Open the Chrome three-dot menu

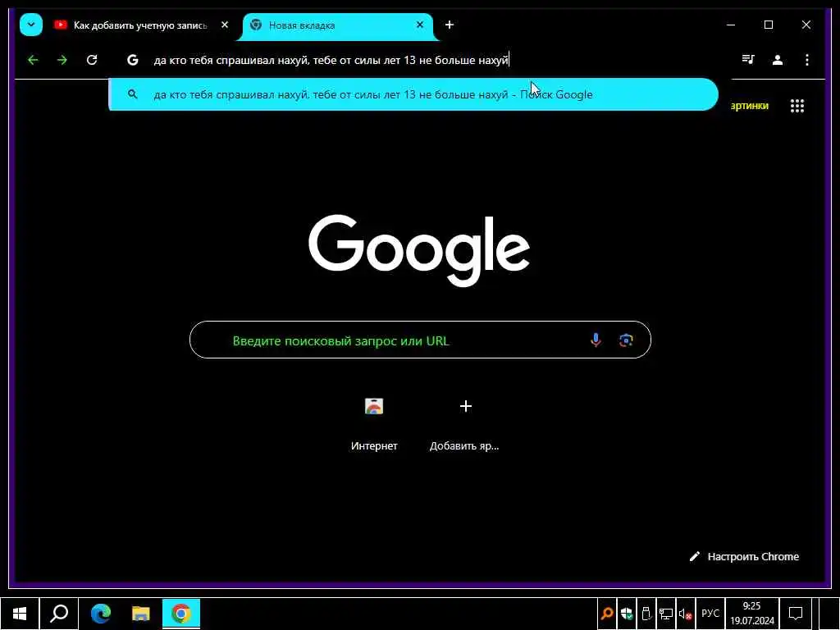point(807,60)
